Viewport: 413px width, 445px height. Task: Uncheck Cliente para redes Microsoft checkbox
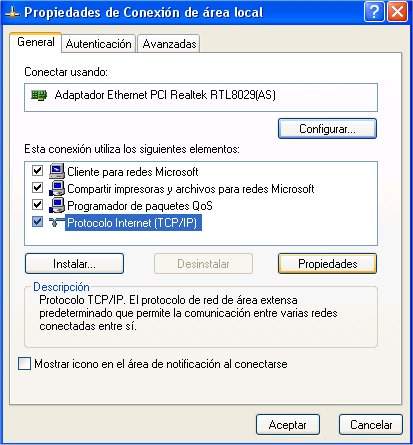(x=37, y=171)
